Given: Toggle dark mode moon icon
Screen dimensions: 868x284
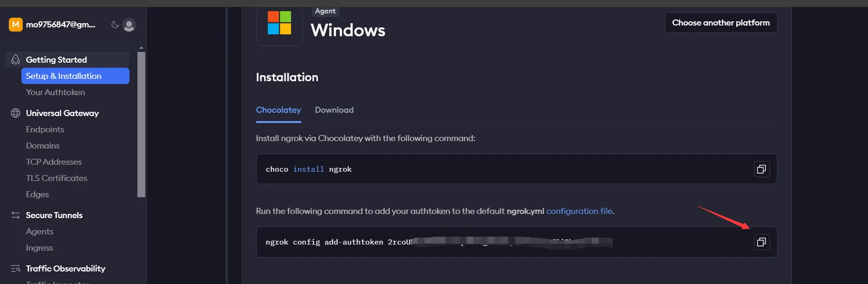Looking at the screenshot, I should [115, 25].
